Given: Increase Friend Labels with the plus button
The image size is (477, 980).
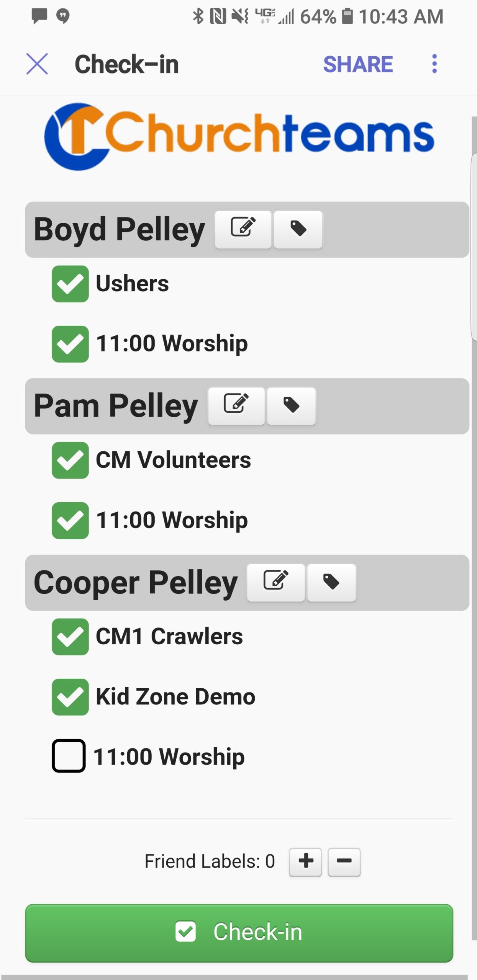Looking at the screenshot, I should tap(305, 862).
